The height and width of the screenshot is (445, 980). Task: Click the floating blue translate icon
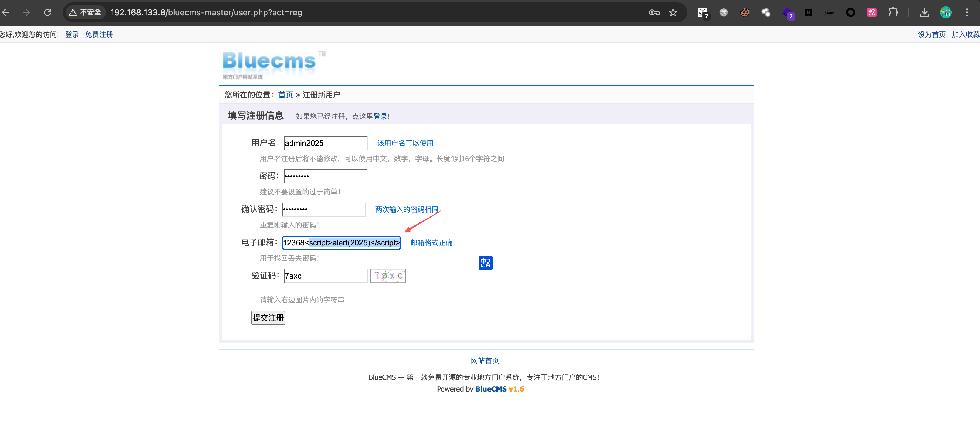pos(485,263)
